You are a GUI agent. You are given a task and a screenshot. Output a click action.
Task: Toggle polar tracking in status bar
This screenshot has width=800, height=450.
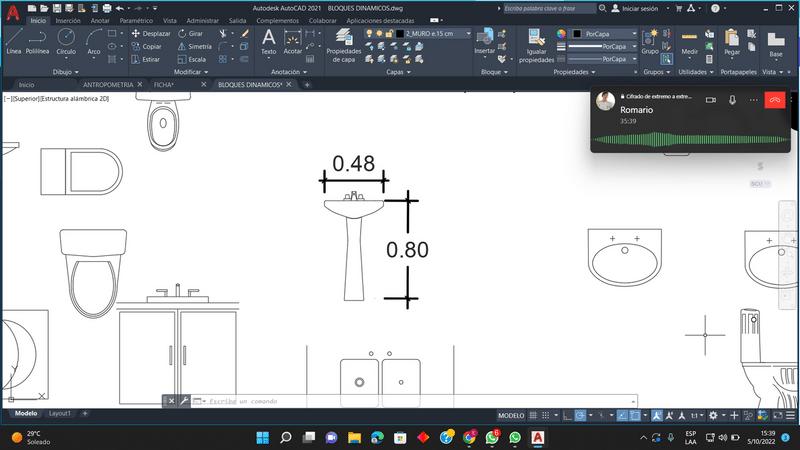click(580, 415)
